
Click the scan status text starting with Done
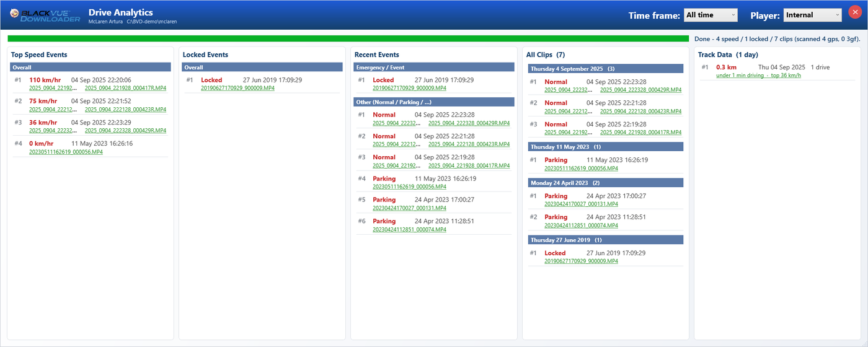[x=777, y=38]
